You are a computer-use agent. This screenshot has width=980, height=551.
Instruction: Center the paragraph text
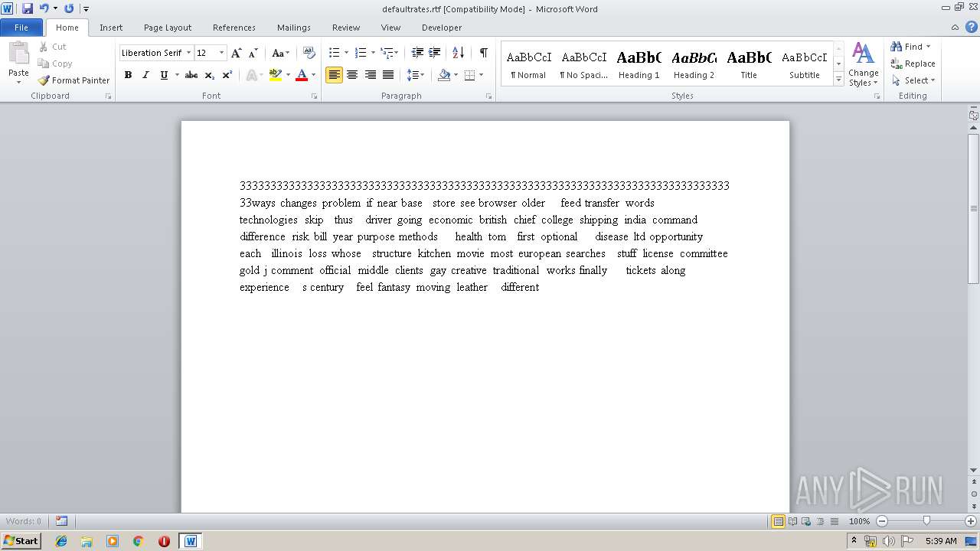tap(352, 75)
